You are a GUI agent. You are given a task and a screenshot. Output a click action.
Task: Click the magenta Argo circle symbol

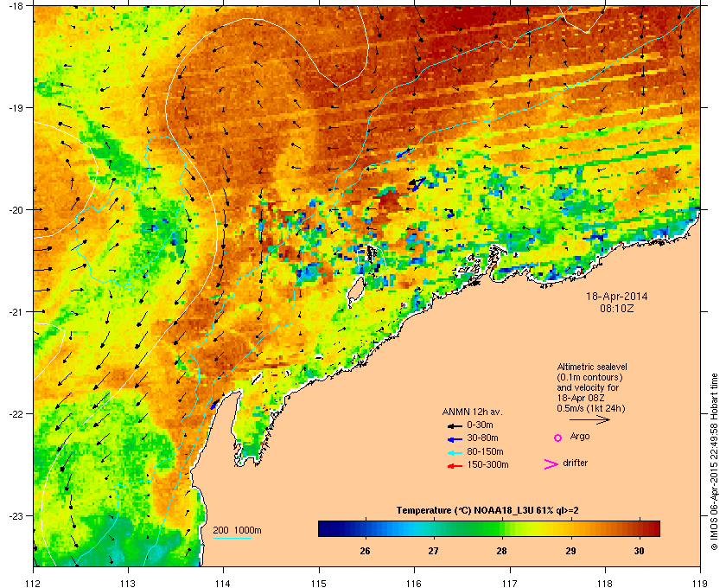[557, 438]
